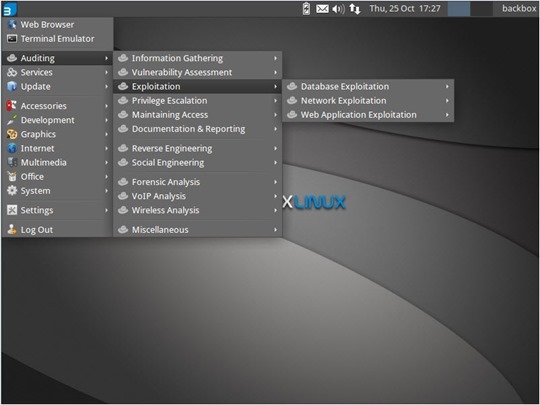The image size is (540, 405).
Task: Click hat icon beside Web Application Exploitation
Action: (292, 114)
